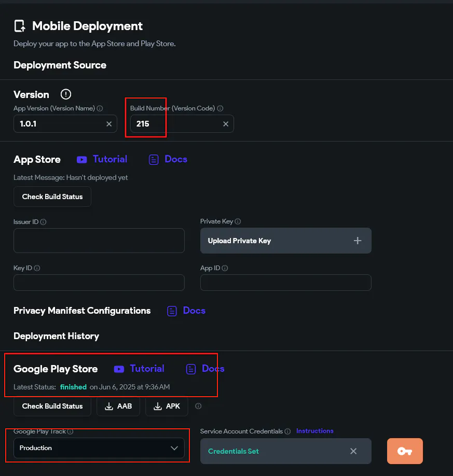Image resolution: width=453 pixels, height=476 pixels.
Task: Open the Google Play Track Production dropdown
Action: [x=99, y=448]
